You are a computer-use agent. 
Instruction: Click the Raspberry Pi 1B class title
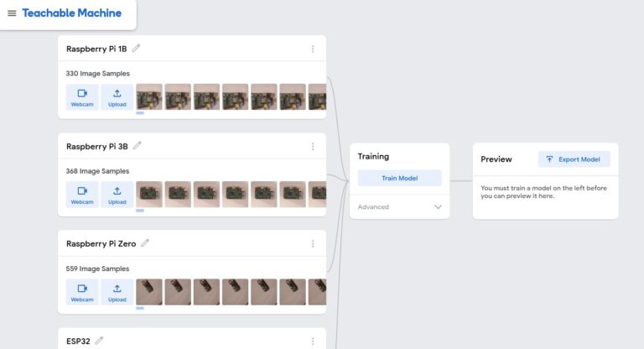click(96, 49)
